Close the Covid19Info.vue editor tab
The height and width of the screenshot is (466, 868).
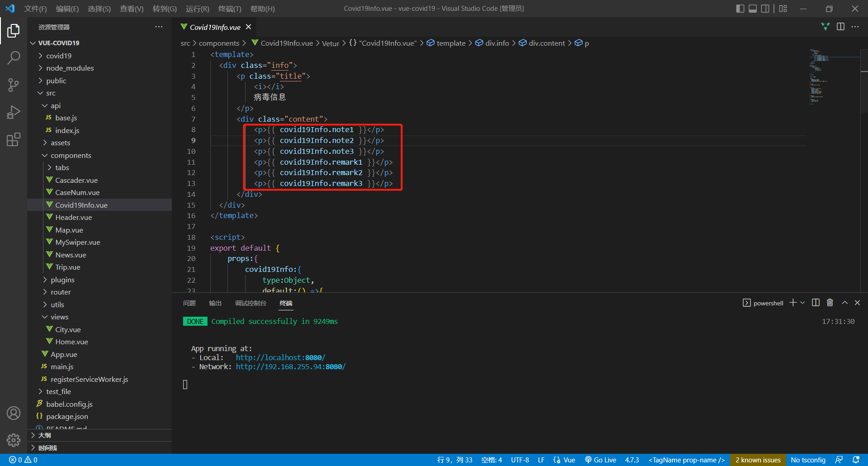point(248,27)
